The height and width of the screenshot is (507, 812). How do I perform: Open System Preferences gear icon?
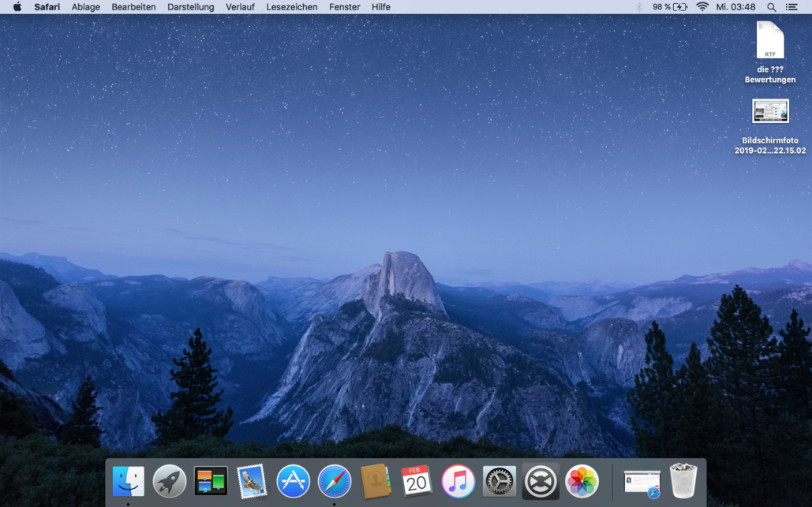pos(499,481)
